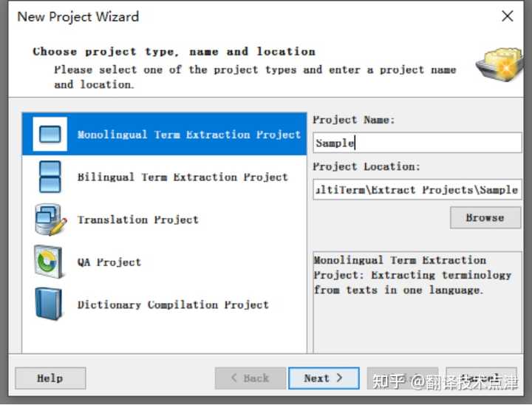The height and width of the screenshot is (405, 532).
Task: Click the Dictionary Compilation Project book icon
Action: pos(50,304)
